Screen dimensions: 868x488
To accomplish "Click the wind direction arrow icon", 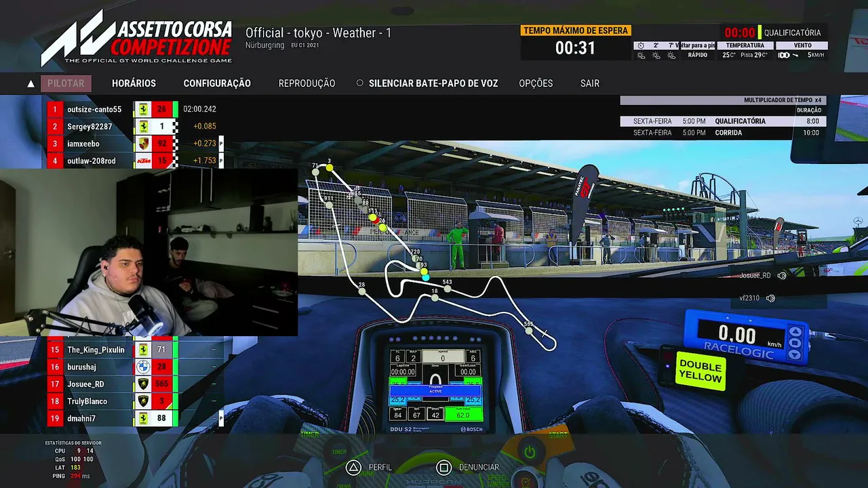I will 795,55.
